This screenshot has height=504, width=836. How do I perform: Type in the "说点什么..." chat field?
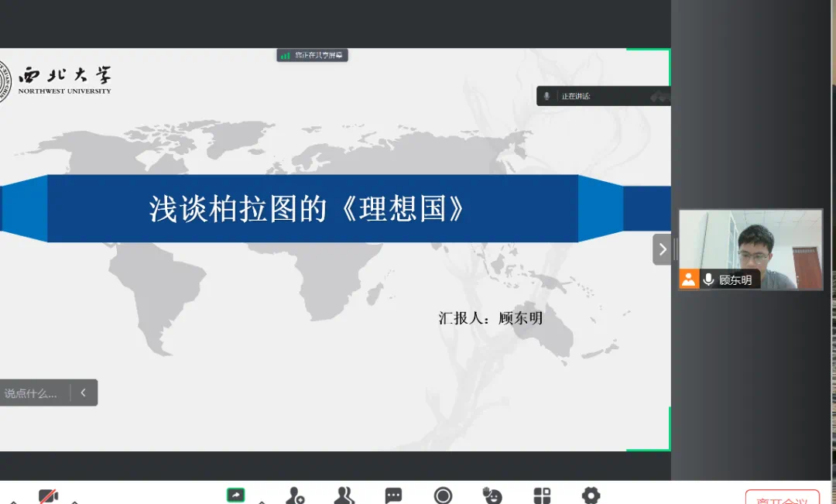[33, 393]
